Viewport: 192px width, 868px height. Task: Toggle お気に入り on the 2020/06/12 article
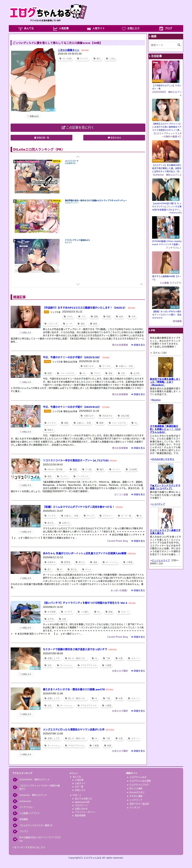click(x=26, y=578)
